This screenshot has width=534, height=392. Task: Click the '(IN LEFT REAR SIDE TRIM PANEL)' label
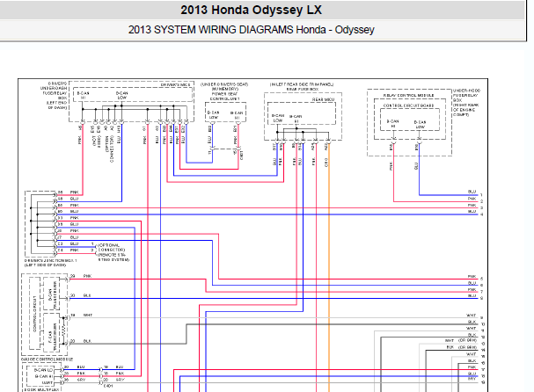point(302,84)
